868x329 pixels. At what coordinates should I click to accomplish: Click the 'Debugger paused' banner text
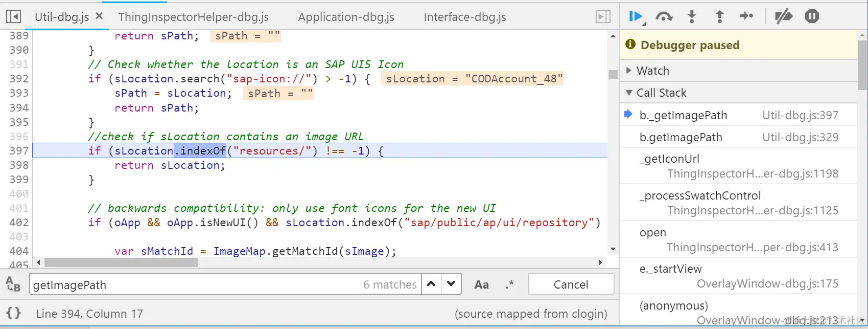click(690, 45)
